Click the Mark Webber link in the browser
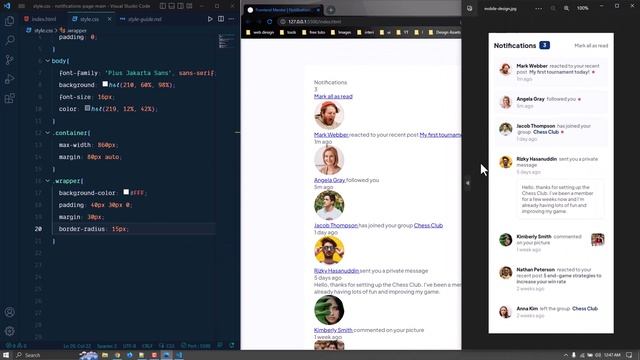Image resolution: width=640 pixels, height=360 pixels. pyautogui.click(x=331, y=135)
